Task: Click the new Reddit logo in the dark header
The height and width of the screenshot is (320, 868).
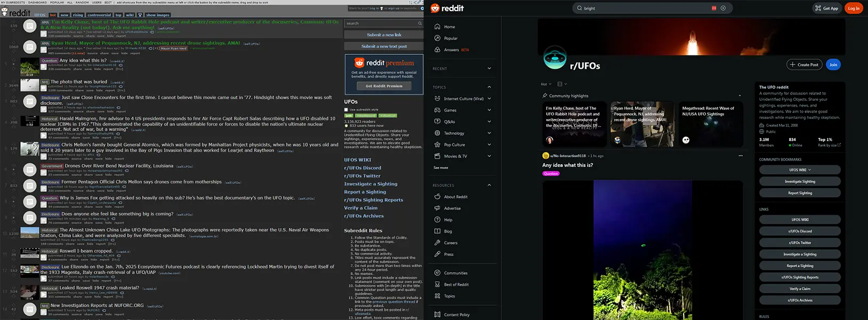Action: [447, 8]
